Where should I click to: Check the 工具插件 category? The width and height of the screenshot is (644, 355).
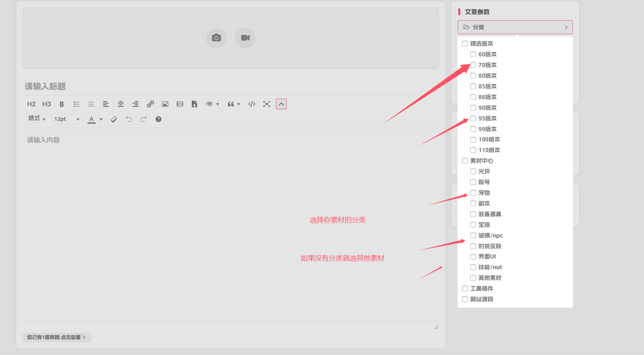[465, 288]
